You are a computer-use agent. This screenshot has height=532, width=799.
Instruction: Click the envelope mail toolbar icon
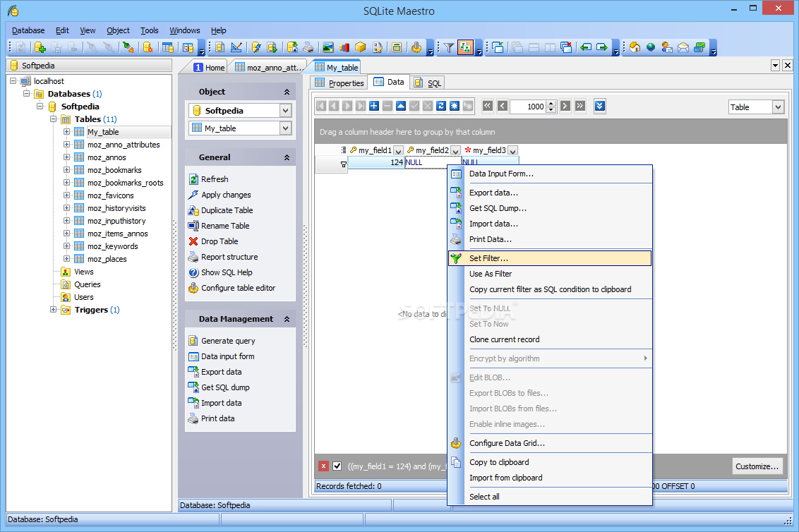pyautogui.click(x=683, y=47)
